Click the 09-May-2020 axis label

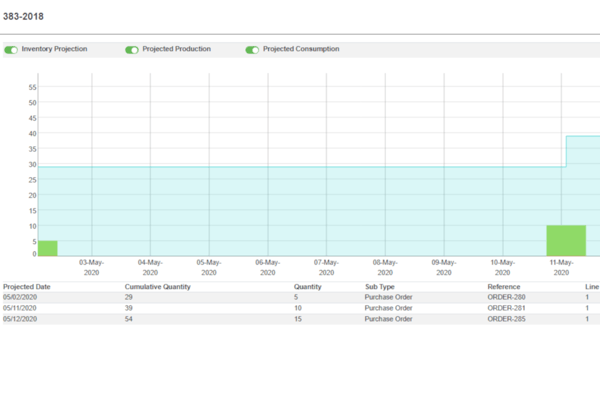click(444, 268)
